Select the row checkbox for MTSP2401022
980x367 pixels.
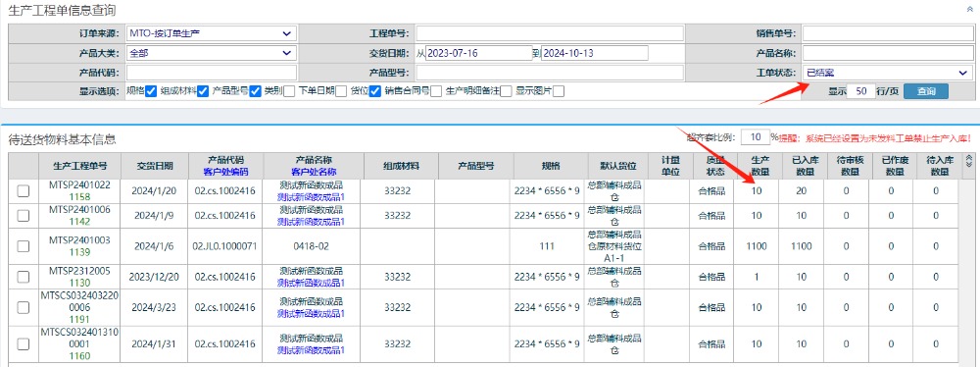click(x=24, y=191)
